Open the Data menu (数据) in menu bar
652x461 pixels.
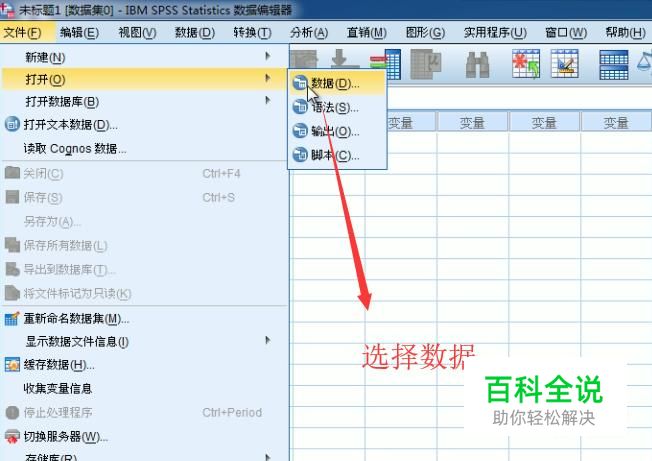195,32
